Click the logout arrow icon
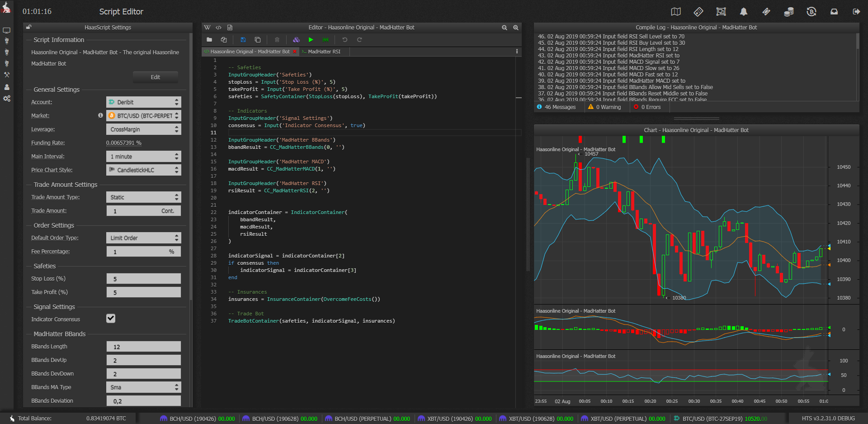 coord(856,12)
